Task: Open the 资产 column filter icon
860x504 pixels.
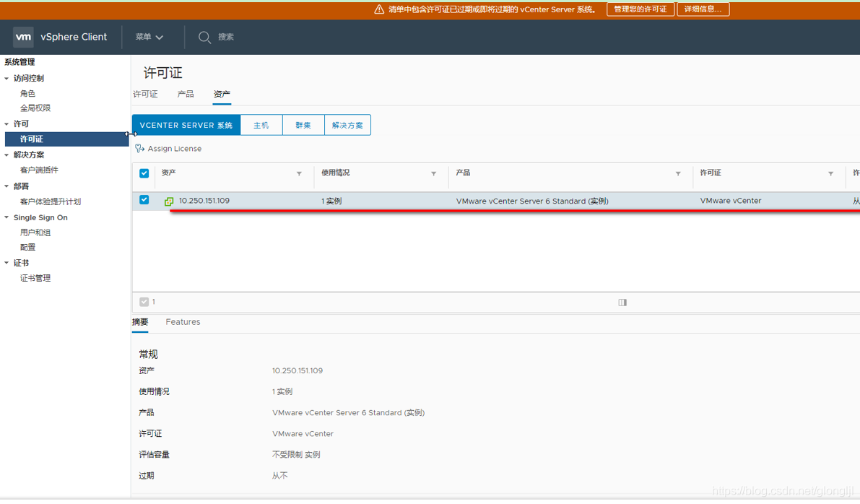Action: (299, 174)
